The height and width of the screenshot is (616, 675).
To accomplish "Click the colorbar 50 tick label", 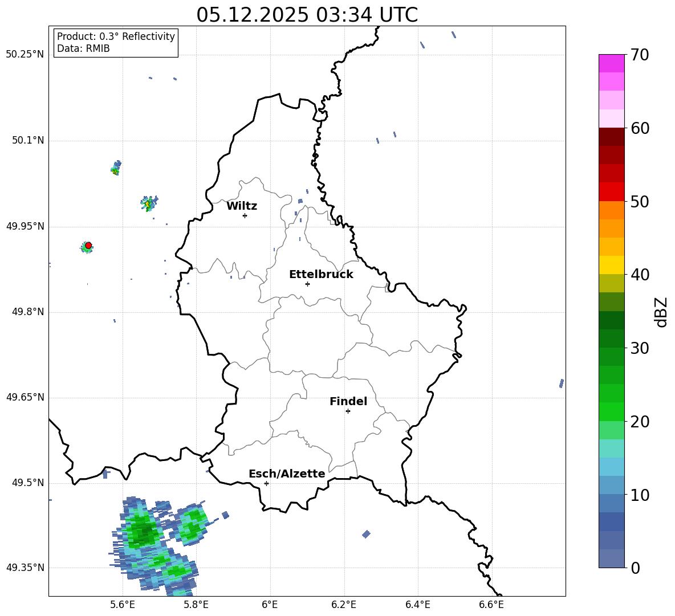I will pyautogui.click(x=640, y=201).
